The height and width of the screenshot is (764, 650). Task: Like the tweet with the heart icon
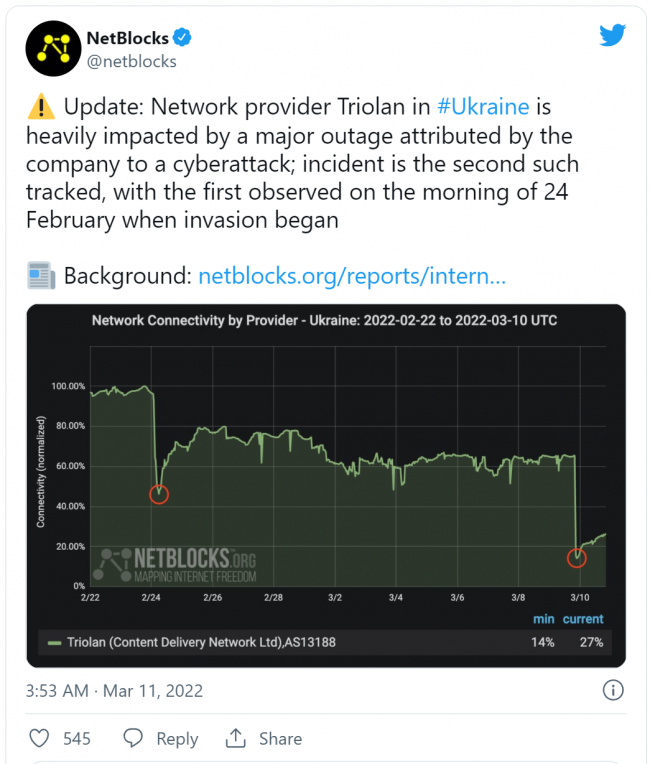[40, 738]
